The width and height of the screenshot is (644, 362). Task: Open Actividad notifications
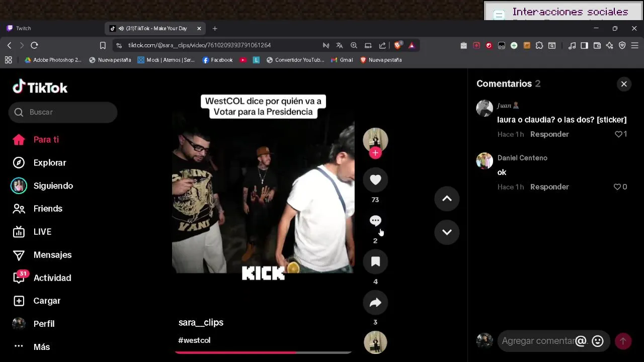pos(42,278)
